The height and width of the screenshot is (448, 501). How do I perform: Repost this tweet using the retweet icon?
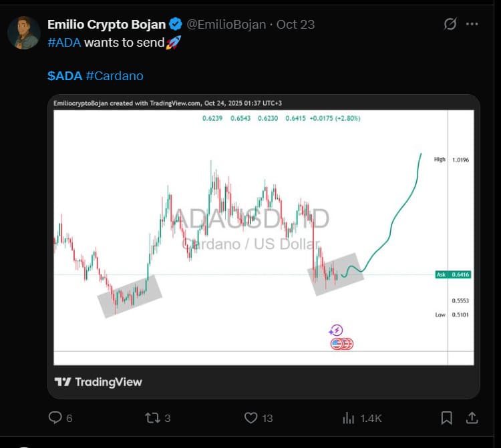(152, 418)
